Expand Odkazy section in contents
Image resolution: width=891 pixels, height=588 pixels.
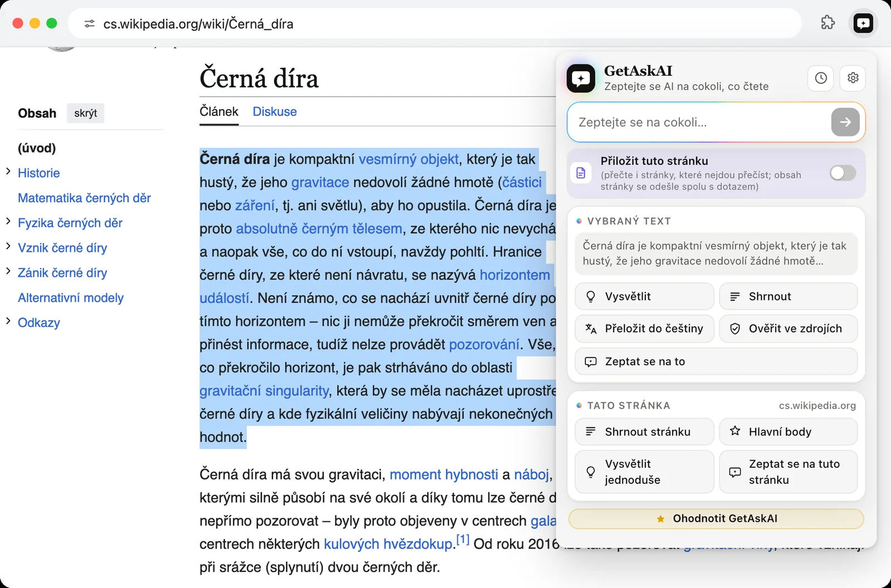pos(8,321)
